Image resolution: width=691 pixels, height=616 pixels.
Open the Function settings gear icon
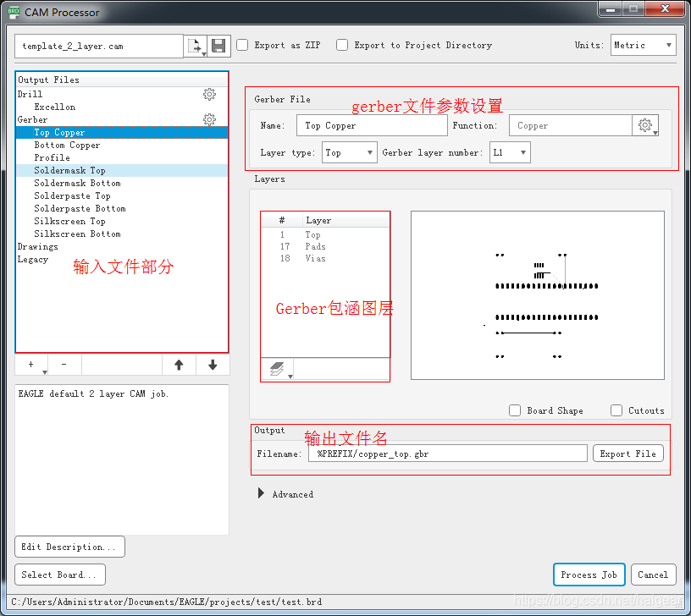[x=645, y=126]
